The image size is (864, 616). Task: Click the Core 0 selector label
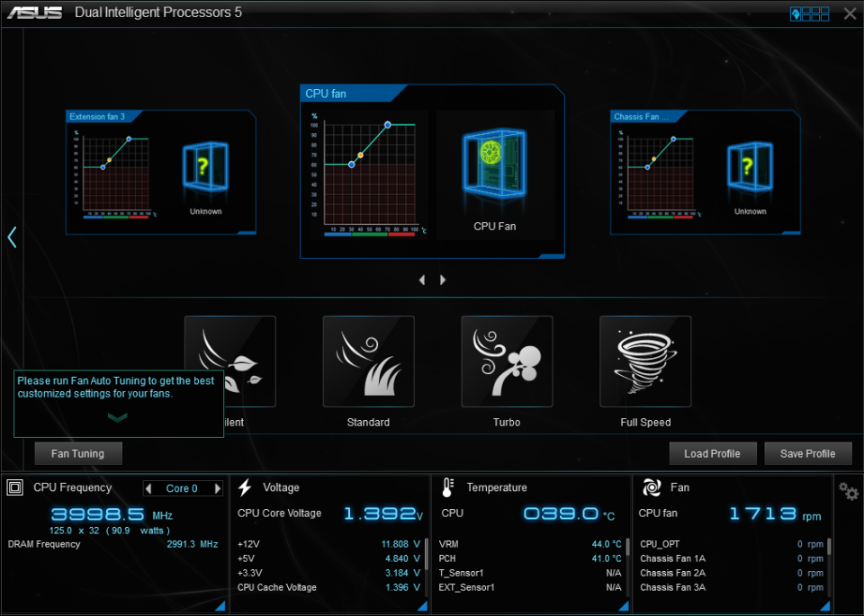click(182, 488)
